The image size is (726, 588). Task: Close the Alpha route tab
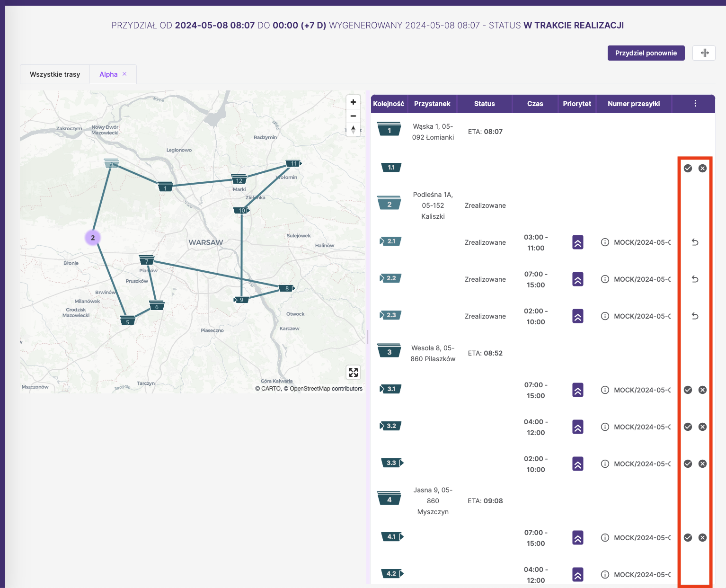(x=124, y=74)
